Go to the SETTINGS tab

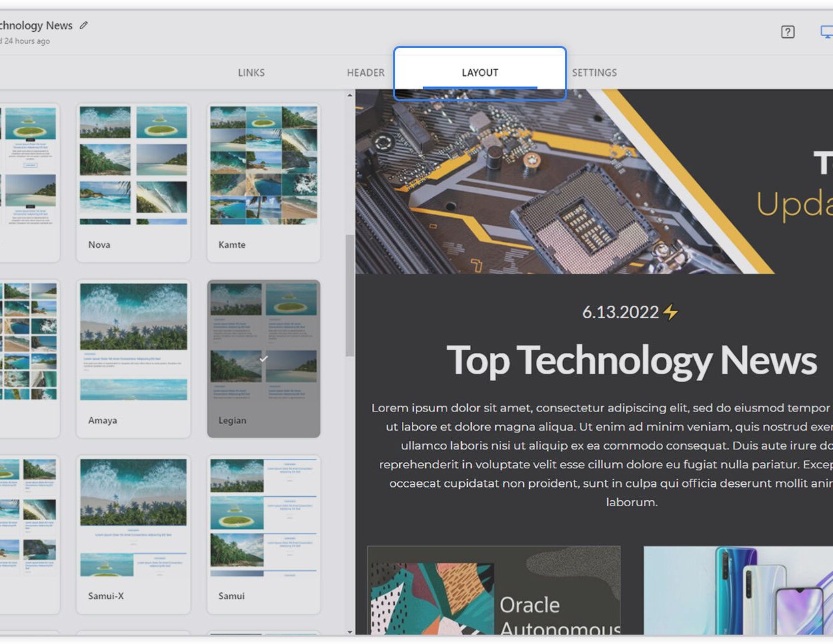point(594,73)
